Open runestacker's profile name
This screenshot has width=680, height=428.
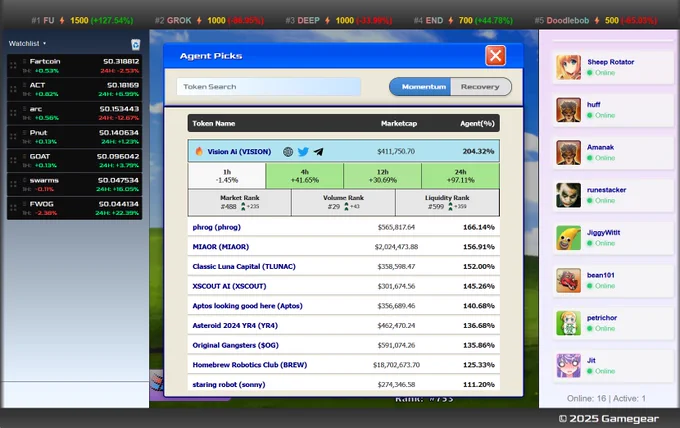[x=606, y=190]
